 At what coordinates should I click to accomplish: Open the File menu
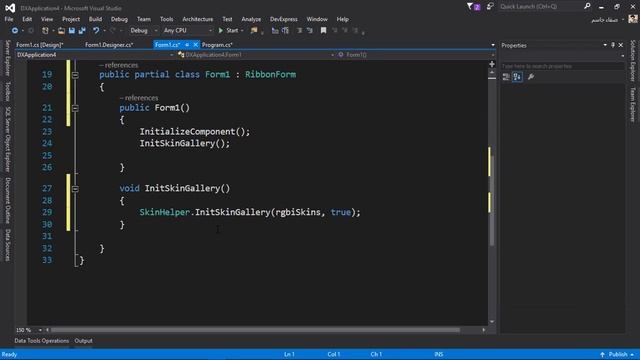click(9, 19)
